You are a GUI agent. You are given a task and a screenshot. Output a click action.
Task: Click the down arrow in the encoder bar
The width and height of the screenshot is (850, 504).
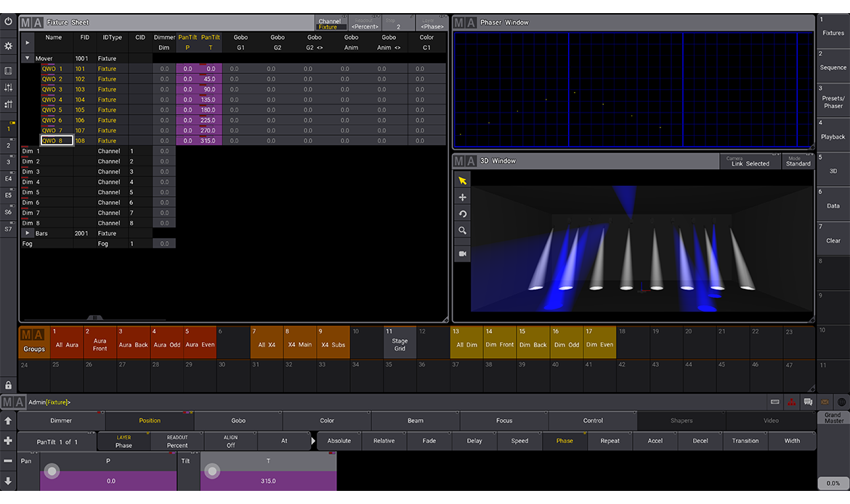[x=8, y=481]
